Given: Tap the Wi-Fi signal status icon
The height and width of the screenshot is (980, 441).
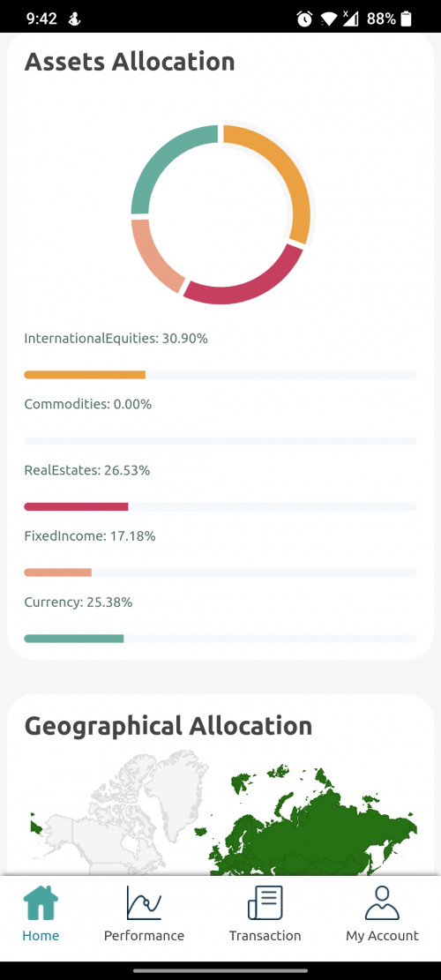Looking at the screenshot, I should tap(328, 19).
